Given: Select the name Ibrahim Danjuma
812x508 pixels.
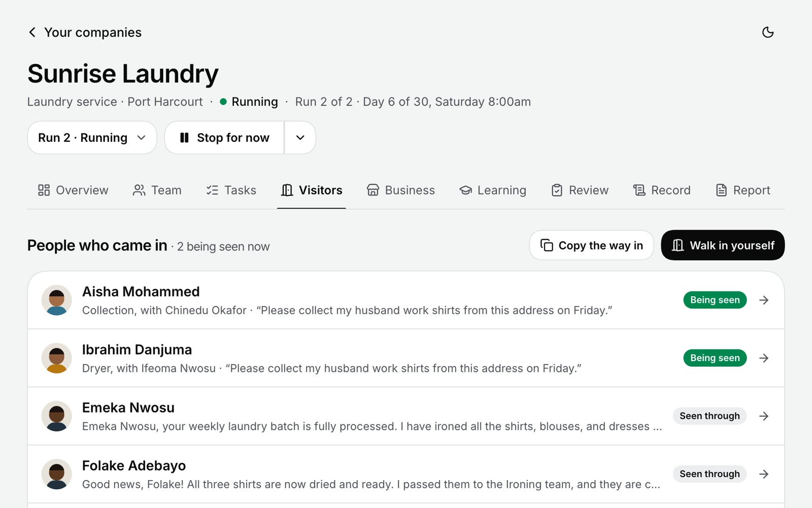Looking at the screenshot, I should 137,350.
